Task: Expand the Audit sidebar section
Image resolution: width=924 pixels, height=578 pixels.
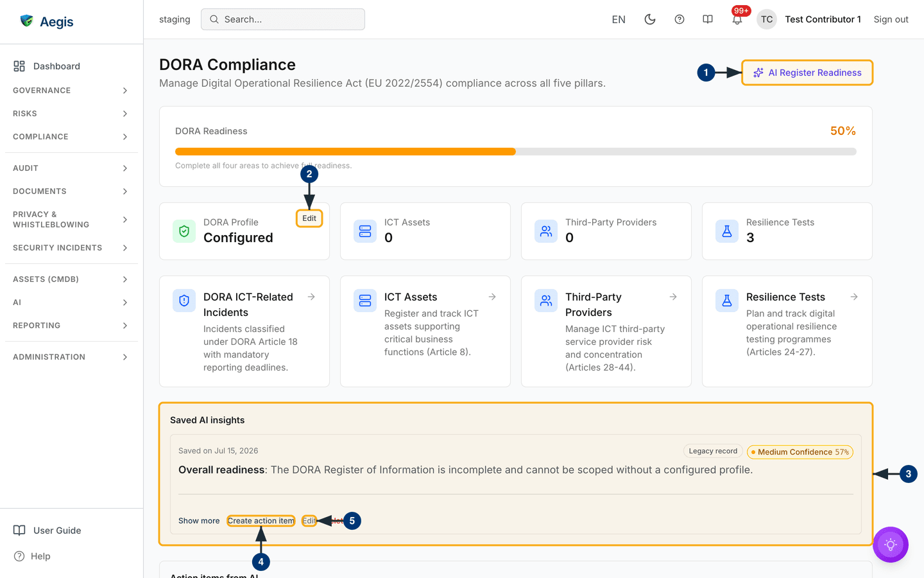Action: (x=71, y=168)
